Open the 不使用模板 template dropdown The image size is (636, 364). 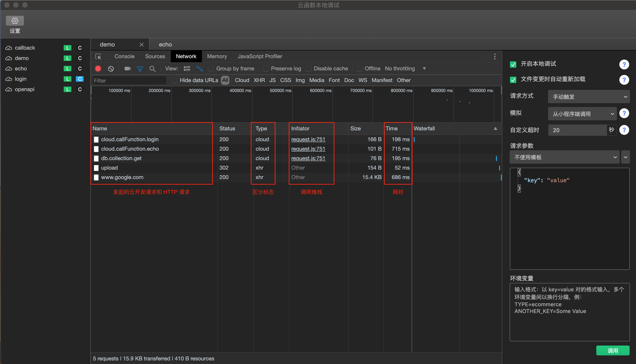(564, 157)
